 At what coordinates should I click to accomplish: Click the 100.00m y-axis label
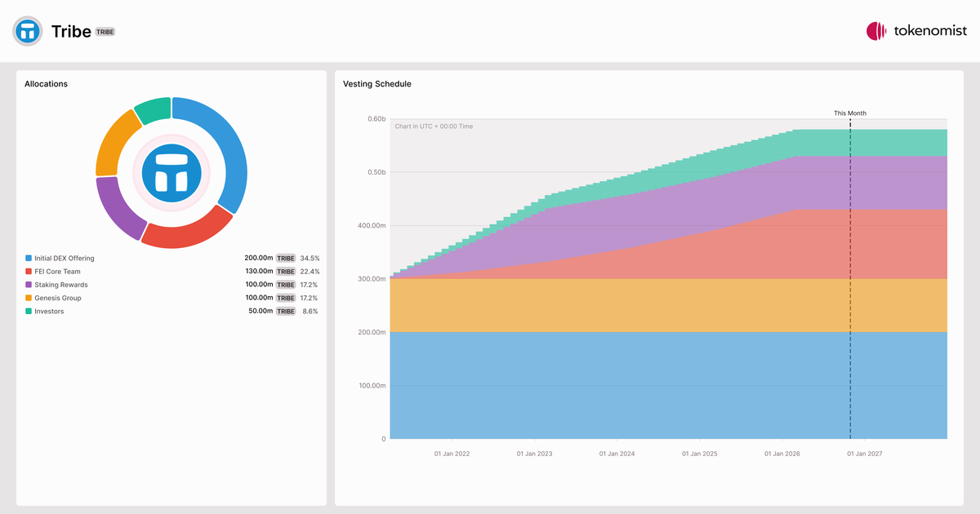pos(372,386)
